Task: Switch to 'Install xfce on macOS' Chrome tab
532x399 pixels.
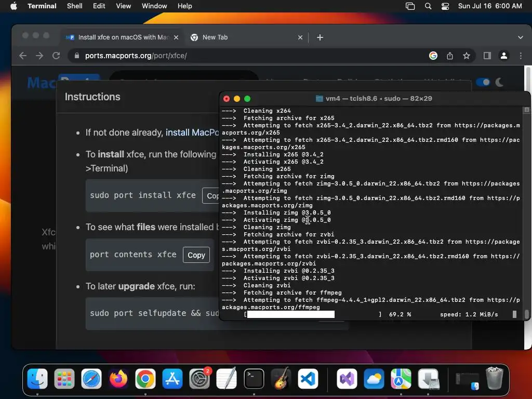Action: click(123, 37)
